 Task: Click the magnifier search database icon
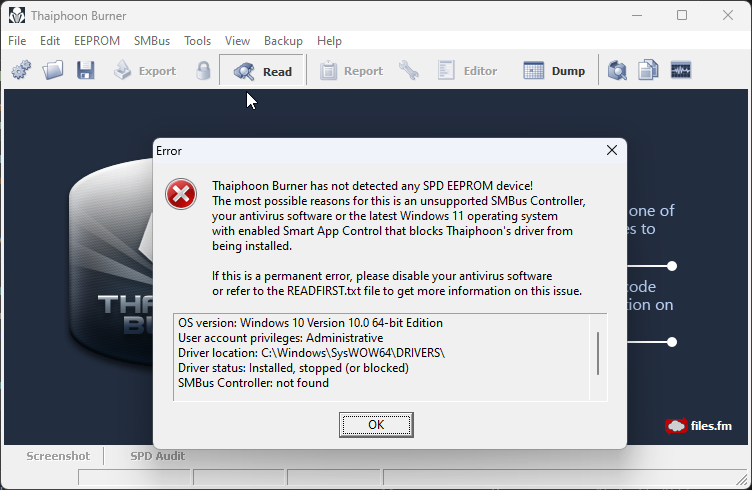click(x=617, y=70)
